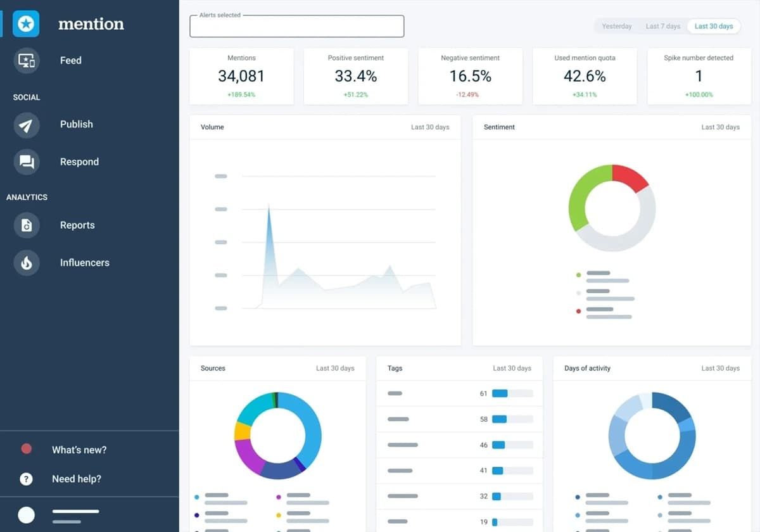Open the Alerts selected dropdown field

pyautogui.click(x=296, y=27)
